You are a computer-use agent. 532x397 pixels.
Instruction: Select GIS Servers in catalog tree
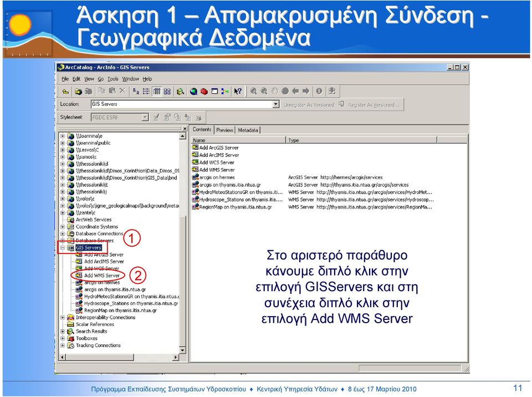click(88, 248)
